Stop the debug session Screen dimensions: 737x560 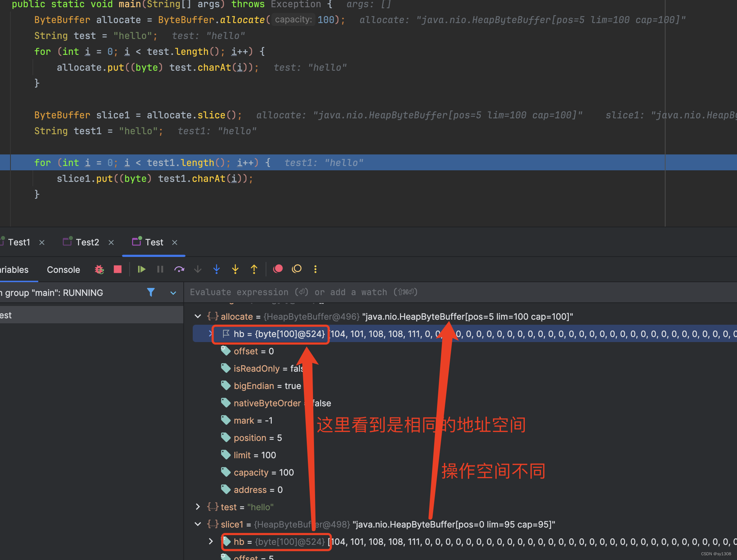coord(118,269)
